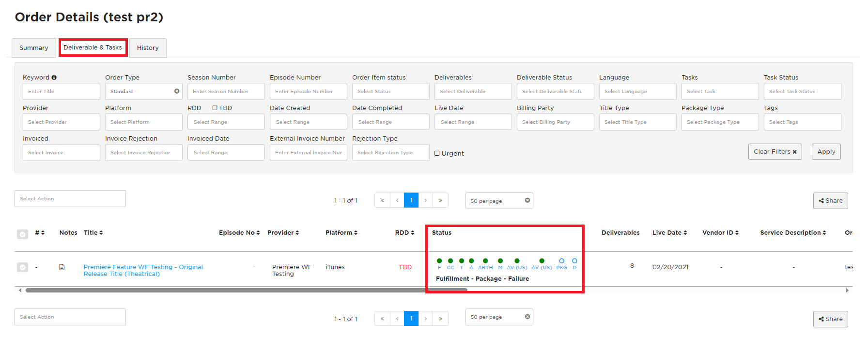The height and width of the screenshot is (340, 868).
Task: Clear the 50 per page value below table
Action: click(527, 317)
